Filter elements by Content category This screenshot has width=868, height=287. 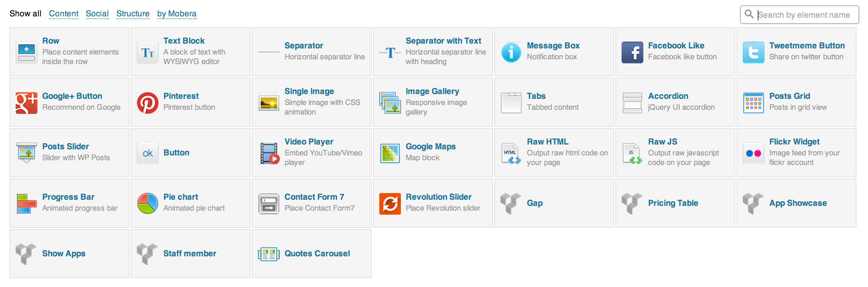(x=64, y=14)
